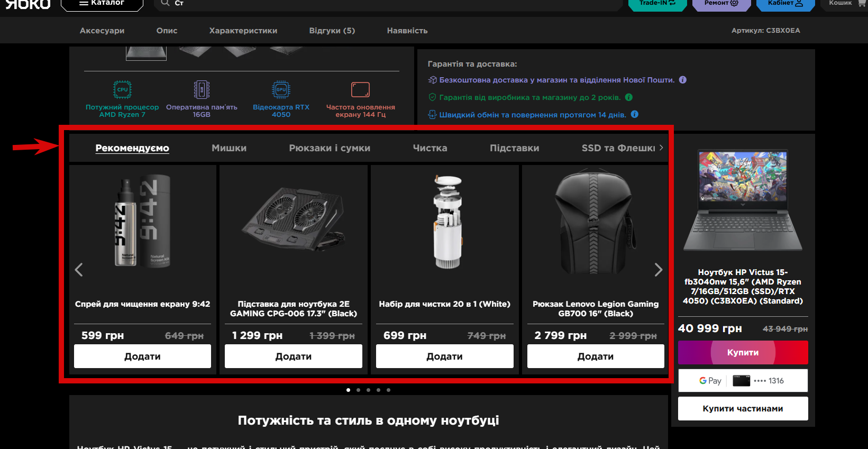Open info icon next to exchange text
This screenshot has width=868, height=449.
coord(635,114)
